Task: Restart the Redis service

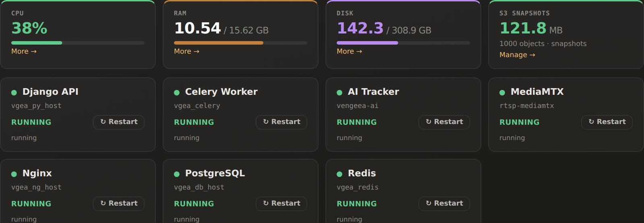Action: [444, 204]
